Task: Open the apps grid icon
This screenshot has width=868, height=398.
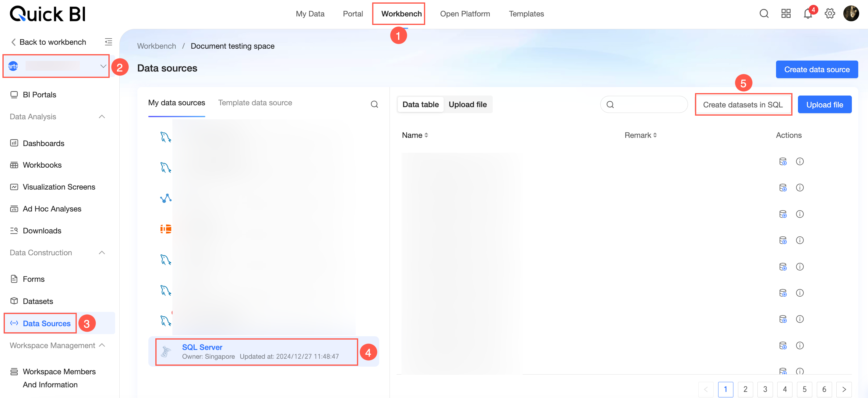Action: 786,13
